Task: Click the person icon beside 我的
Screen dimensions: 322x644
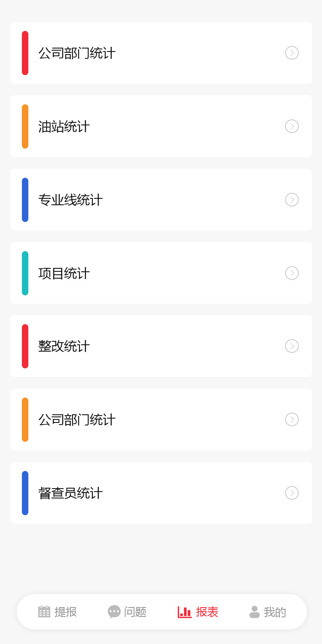Action: 255,612
